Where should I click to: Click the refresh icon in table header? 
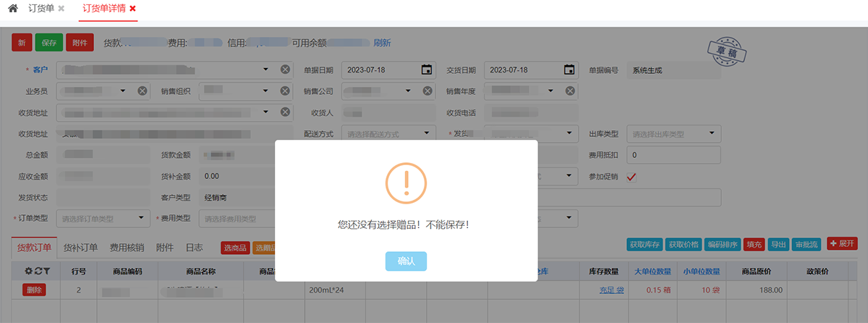[37, 271]
